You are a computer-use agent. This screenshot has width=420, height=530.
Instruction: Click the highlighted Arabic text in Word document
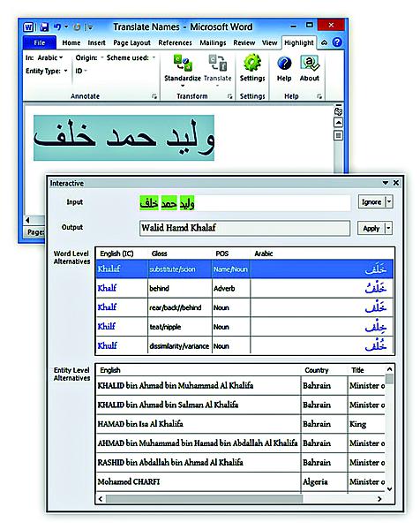point(124,138)
